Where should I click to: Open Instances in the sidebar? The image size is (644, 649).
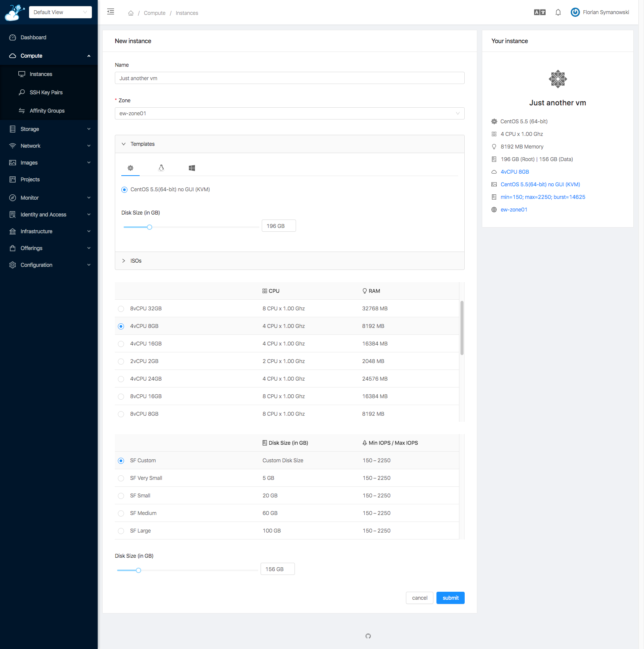coord(49,74)
